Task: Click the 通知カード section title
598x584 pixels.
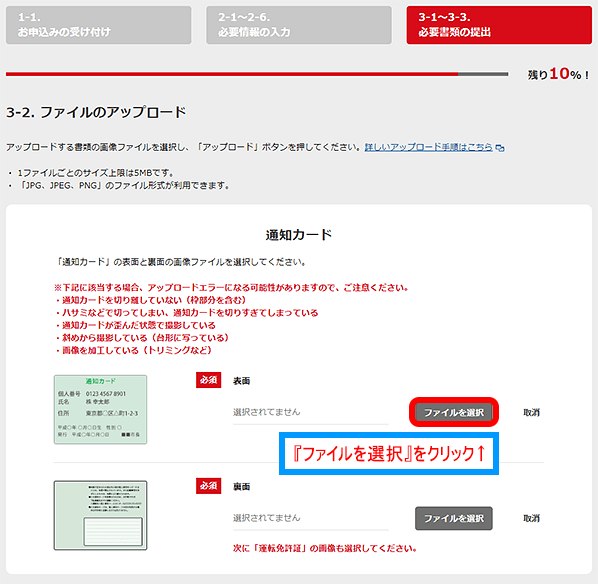Action: point(299,235)
